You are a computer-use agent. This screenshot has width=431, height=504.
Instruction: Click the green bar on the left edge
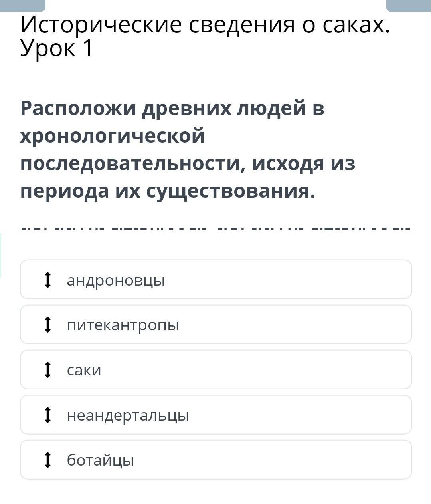(0, 256)
